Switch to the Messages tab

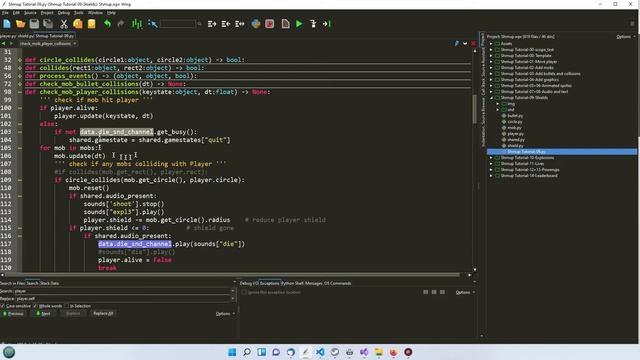[313, 283]
